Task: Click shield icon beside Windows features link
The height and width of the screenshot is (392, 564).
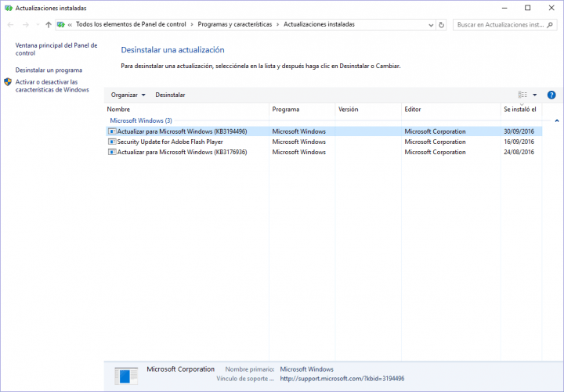Action: (x=8, y=82)
